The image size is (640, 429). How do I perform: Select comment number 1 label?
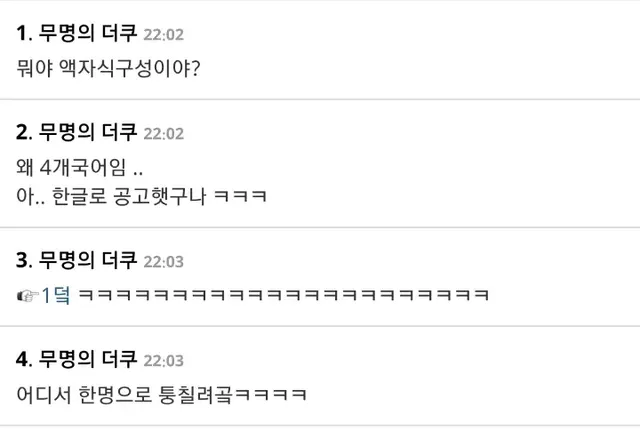(x=24, y=33)
